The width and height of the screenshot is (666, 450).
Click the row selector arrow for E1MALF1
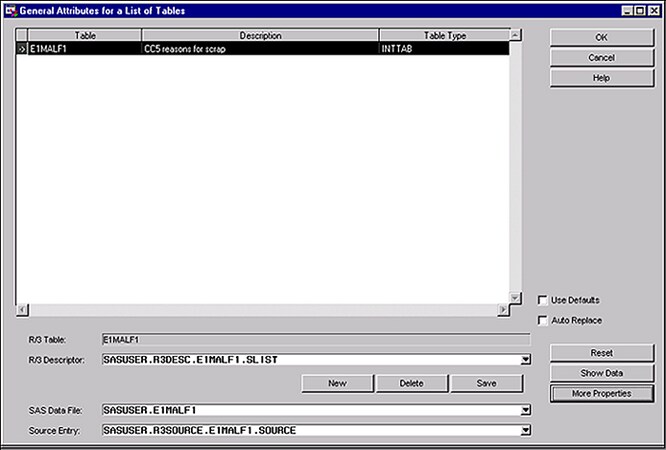point(22,49)
